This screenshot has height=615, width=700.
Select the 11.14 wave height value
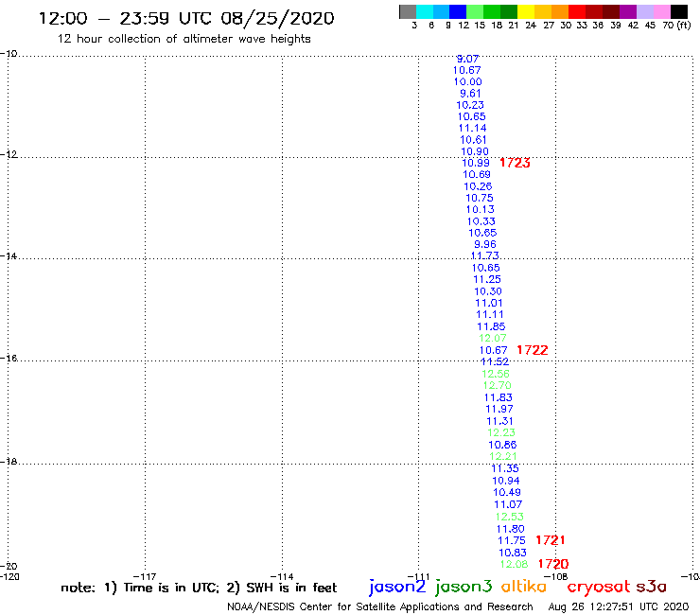point(472,128)
